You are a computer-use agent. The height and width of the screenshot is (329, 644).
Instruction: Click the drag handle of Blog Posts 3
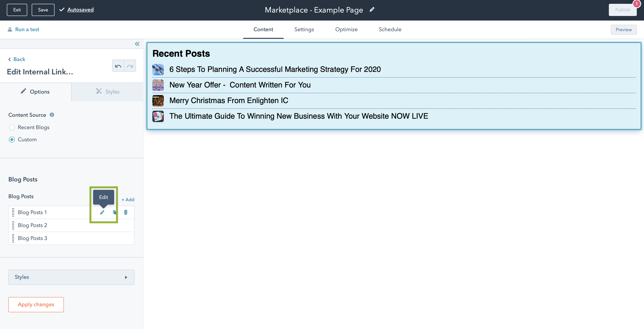click(13, 238)
